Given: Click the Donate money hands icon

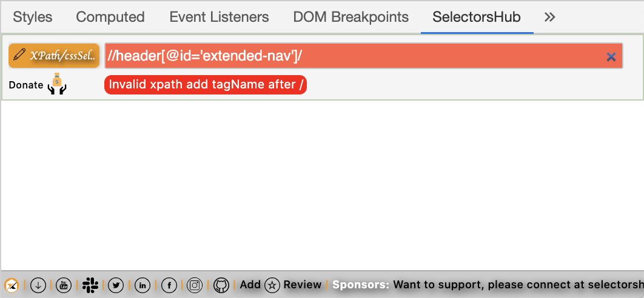Looking at the screenshot, I should (57, 85).
